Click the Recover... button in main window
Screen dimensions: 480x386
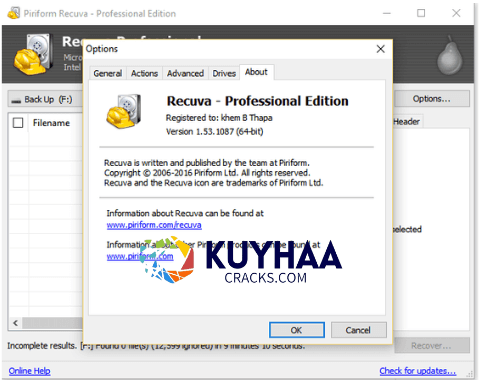coord(432,346)
